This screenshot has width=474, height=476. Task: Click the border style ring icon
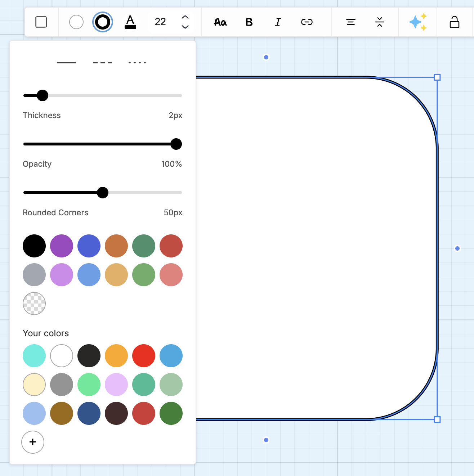[x=103, y=22]
